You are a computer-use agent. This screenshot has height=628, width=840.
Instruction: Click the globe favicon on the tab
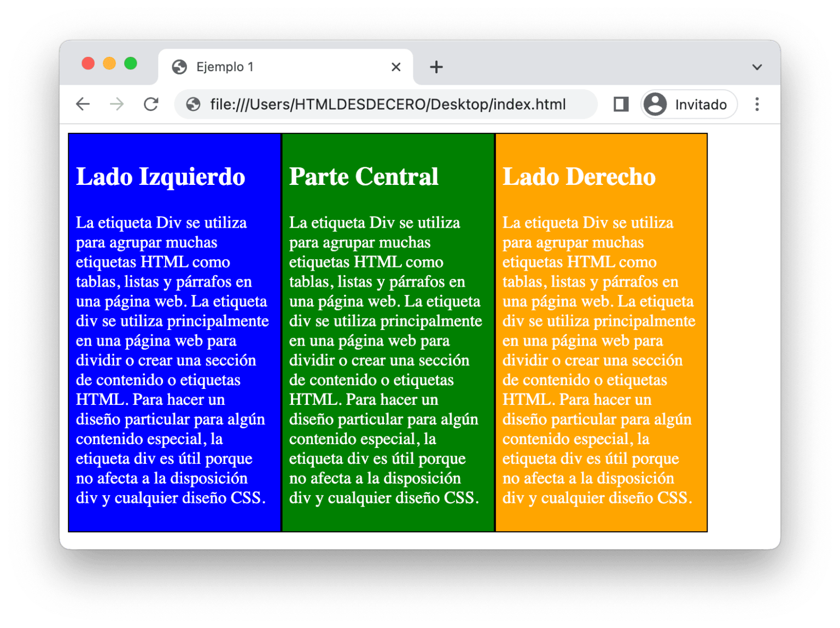[x=179, y=67]
